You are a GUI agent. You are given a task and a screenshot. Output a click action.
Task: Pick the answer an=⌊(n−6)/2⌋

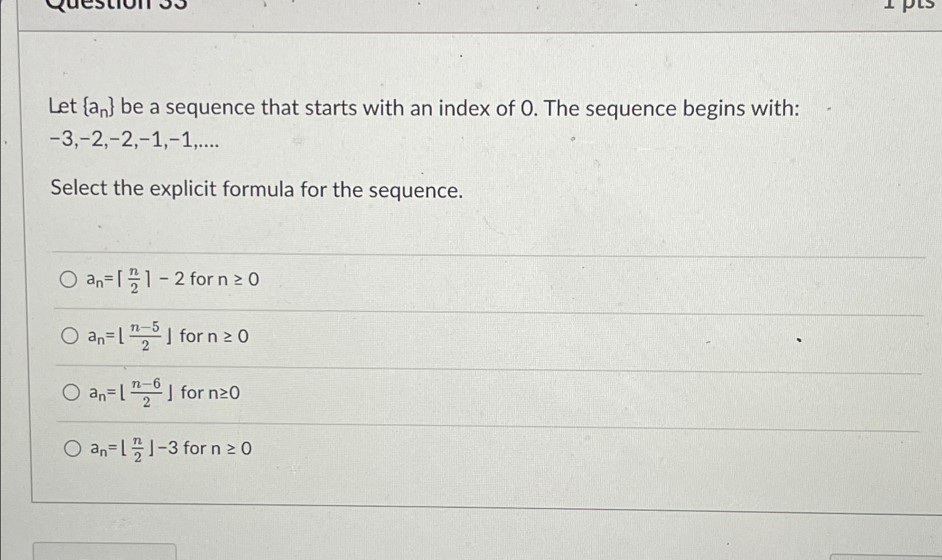tap(71, 393)
